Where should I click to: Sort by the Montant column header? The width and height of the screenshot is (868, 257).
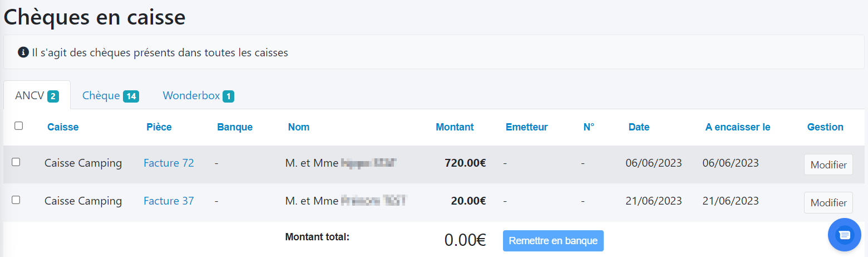455,127
